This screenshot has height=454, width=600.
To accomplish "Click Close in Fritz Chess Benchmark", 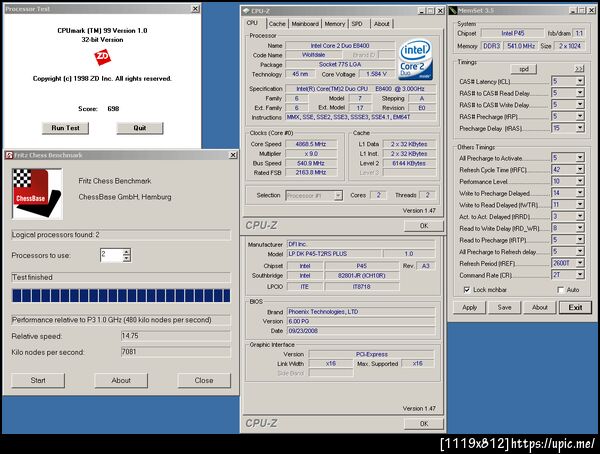I will point(204,380).
